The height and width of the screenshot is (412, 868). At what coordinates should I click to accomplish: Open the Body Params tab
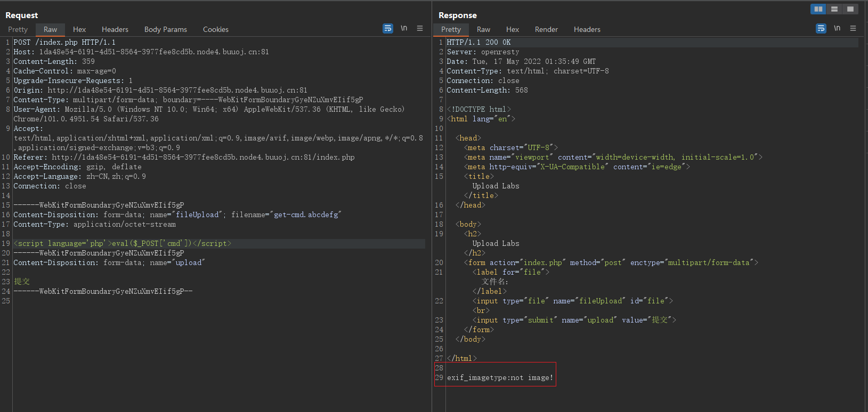click(x=166, y=29)
